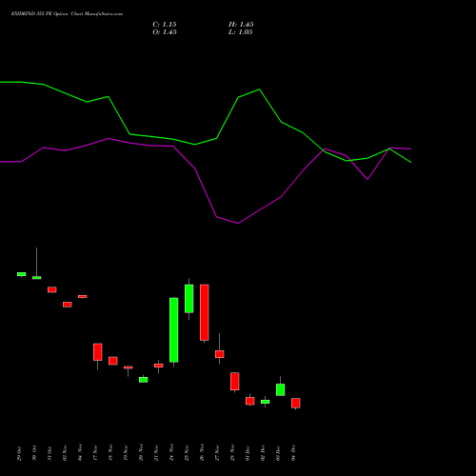Select the 03 Nov date label
Image resolution: width=476 pixels, height=476 pixels.
(x=65, y=453)
